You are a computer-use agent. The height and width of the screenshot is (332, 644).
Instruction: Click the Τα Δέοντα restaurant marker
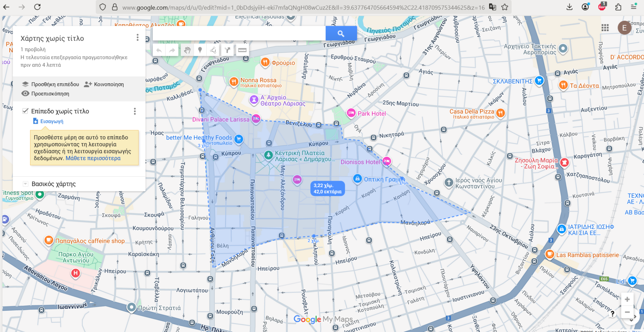click(x=563, y=85)
